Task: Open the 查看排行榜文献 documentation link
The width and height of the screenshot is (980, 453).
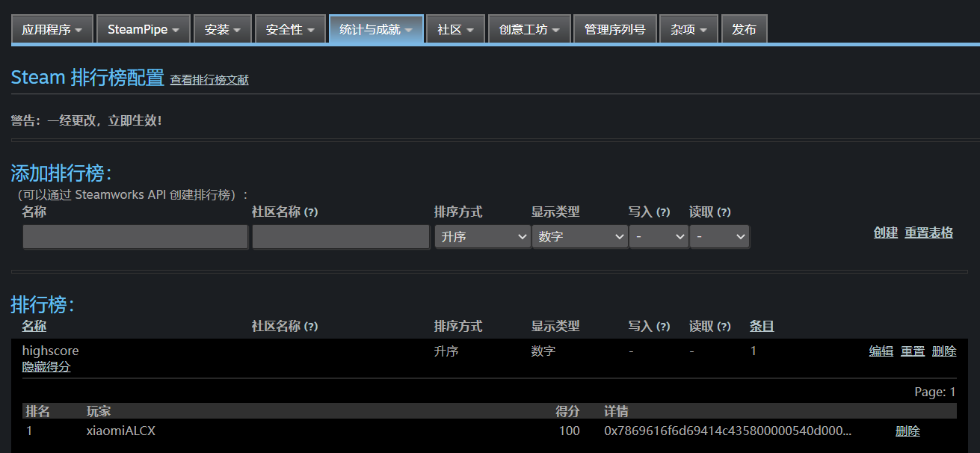Action: click(209, 80)
